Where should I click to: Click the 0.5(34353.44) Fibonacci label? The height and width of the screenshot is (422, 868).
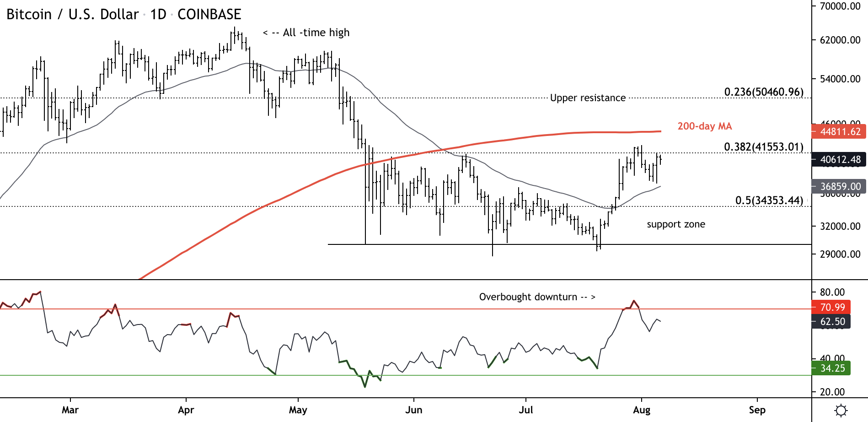pos(769,200)
